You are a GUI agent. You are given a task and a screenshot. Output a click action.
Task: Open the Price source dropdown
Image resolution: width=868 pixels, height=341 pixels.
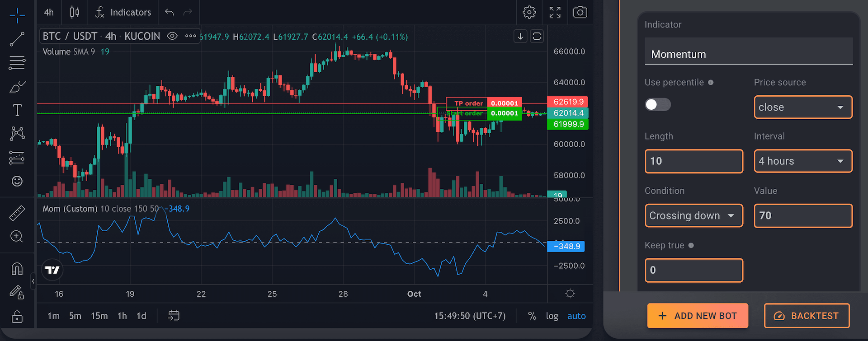tap(803, 107)
